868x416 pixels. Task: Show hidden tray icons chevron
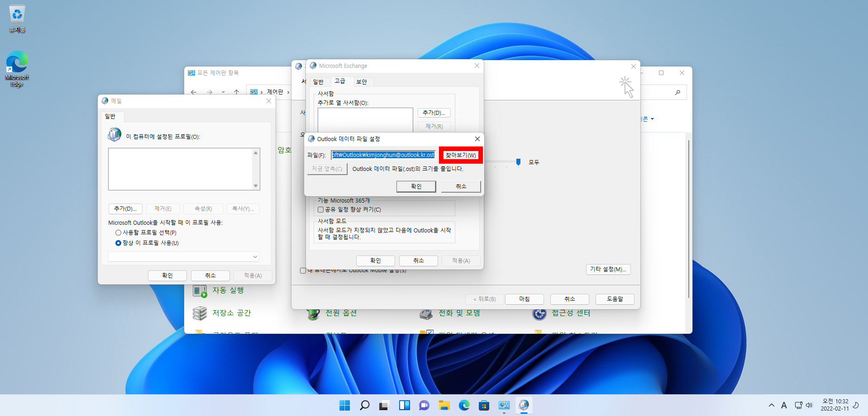coord(771,405)
